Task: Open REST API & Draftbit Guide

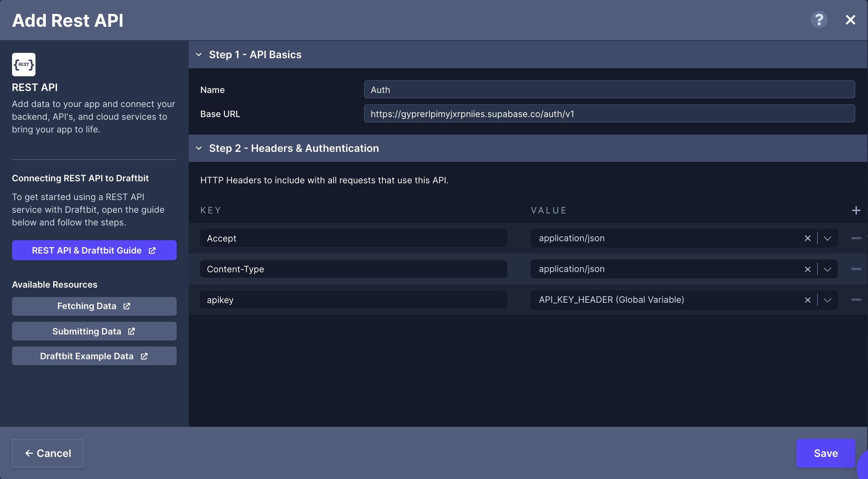Action: pyautogui.click(x=94, y=250)
